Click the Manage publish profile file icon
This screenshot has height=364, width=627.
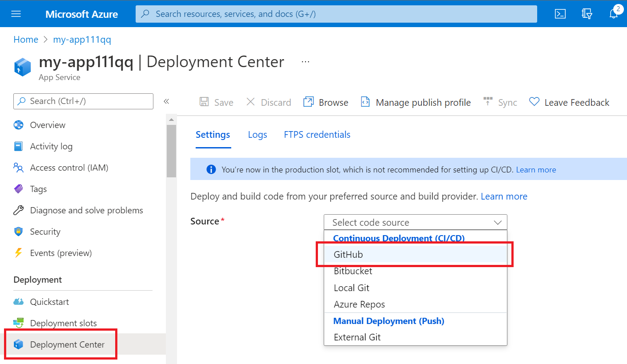365,102
